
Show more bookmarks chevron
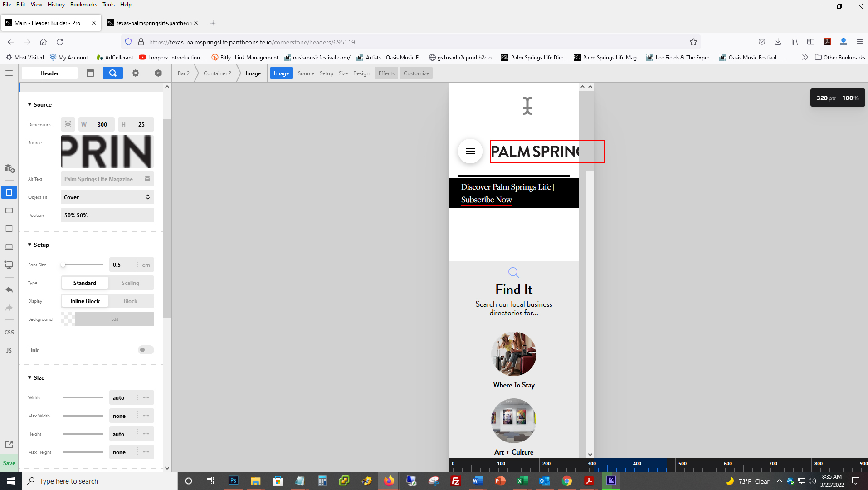pos(805,57)
